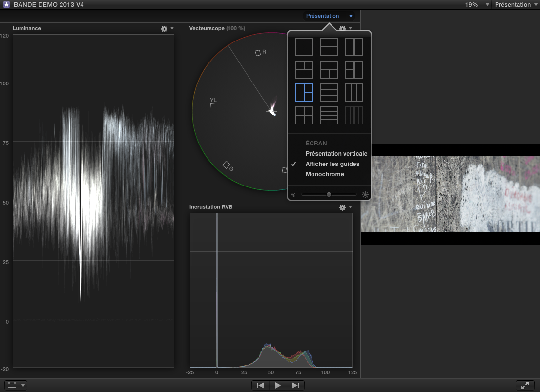Select the highlighted left-large, two-right scope layout
Viewport: 540px width, 392px height.
(x=305, y=92)
